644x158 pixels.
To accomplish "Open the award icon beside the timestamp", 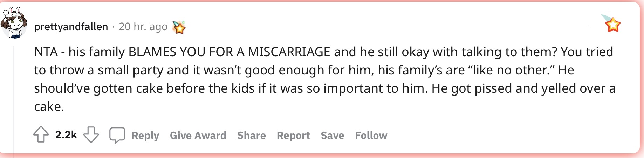I will point(179,27).
